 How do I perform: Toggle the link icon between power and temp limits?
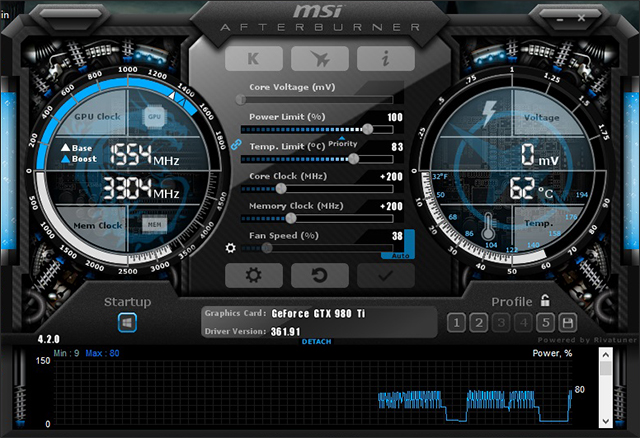[236, 144]
